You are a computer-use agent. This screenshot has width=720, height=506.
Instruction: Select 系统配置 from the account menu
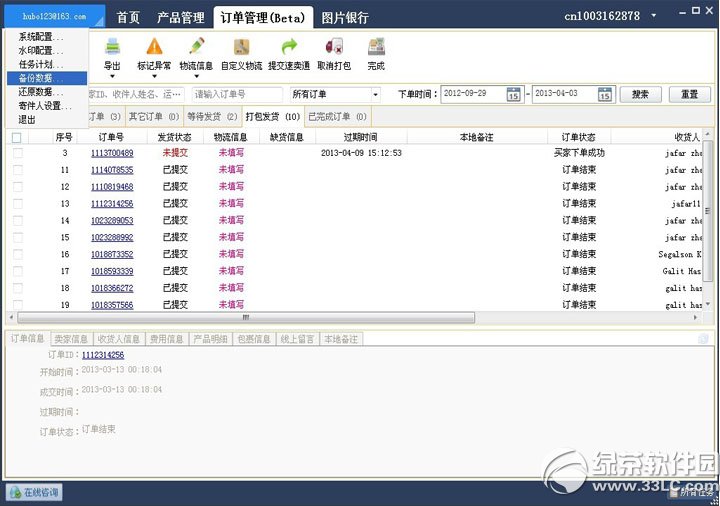tap(47, 37)
